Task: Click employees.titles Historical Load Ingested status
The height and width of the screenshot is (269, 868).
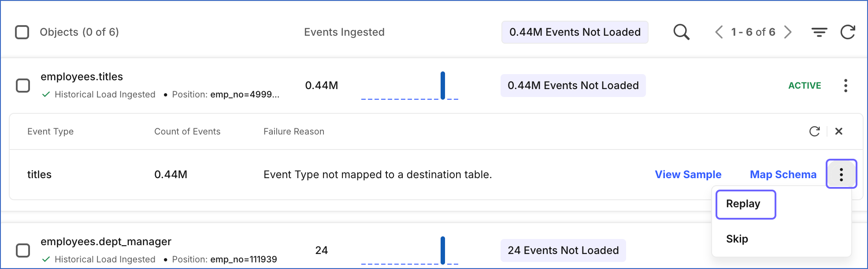Action: (99, 94)
